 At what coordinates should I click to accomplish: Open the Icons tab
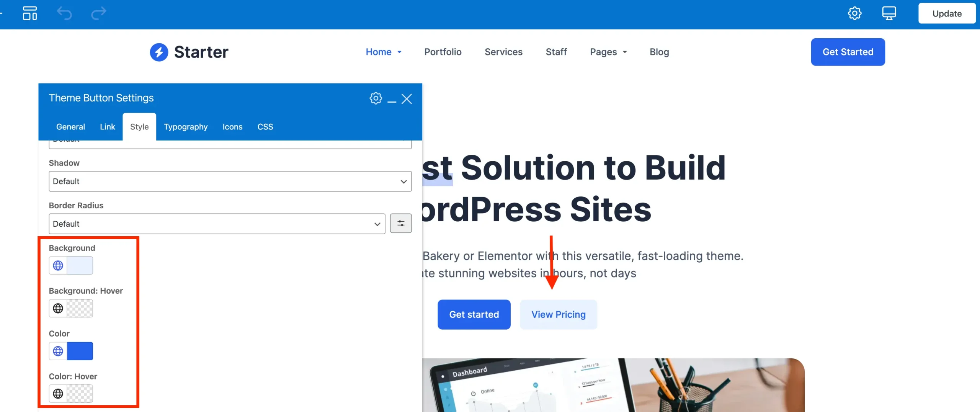coord(232,127)
